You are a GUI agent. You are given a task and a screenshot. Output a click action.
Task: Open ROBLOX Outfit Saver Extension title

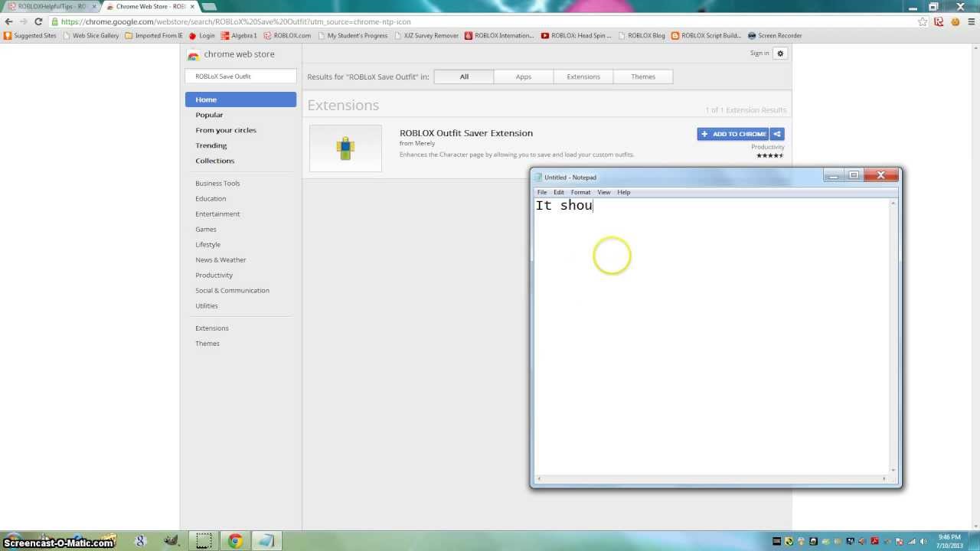[x=466, y=133]
